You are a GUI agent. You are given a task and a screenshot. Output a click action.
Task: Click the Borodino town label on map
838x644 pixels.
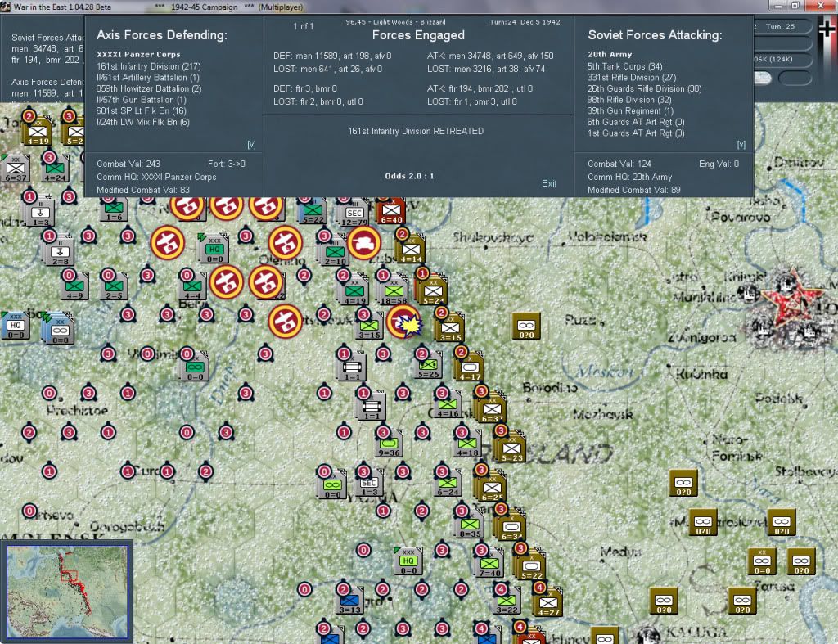coord(550,388)
